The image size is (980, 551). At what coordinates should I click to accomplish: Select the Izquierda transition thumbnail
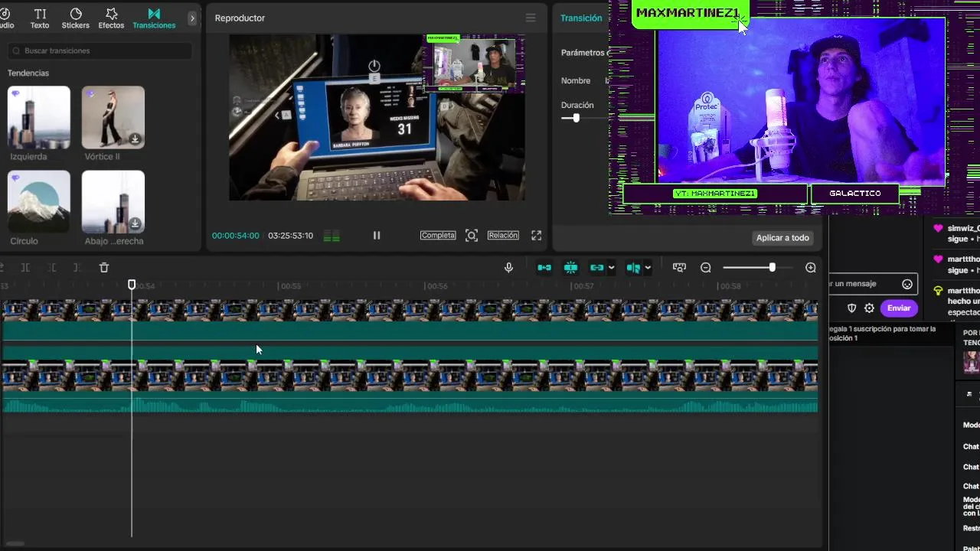click(38, 117)
